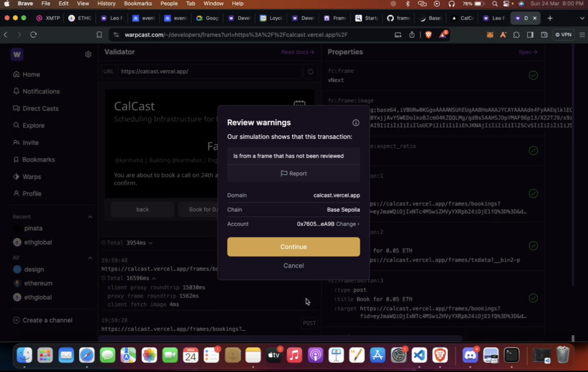
Task: Open the info icon in Review warnings
Action: coord(356,123)
